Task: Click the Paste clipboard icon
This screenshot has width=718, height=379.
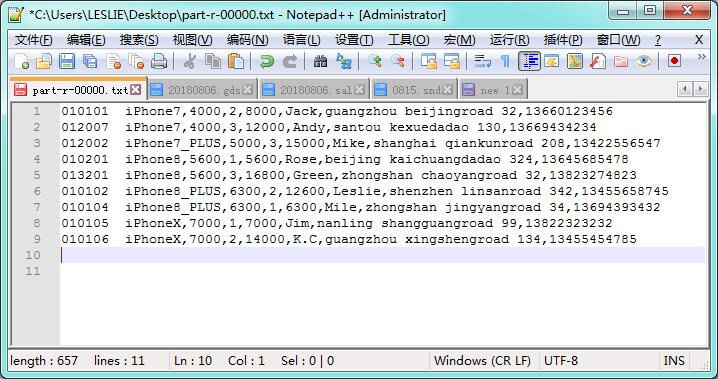Action: coord(236,61)
